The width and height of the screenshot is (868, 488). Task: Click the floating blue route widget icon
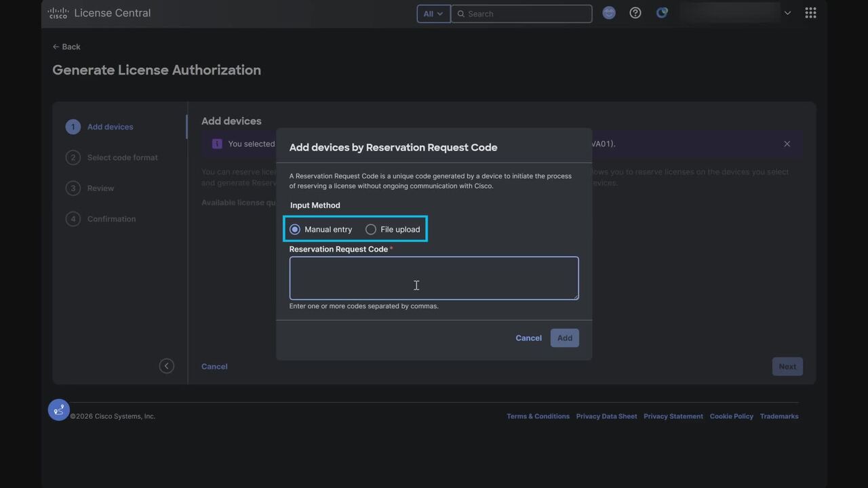(x=59, y=409)
